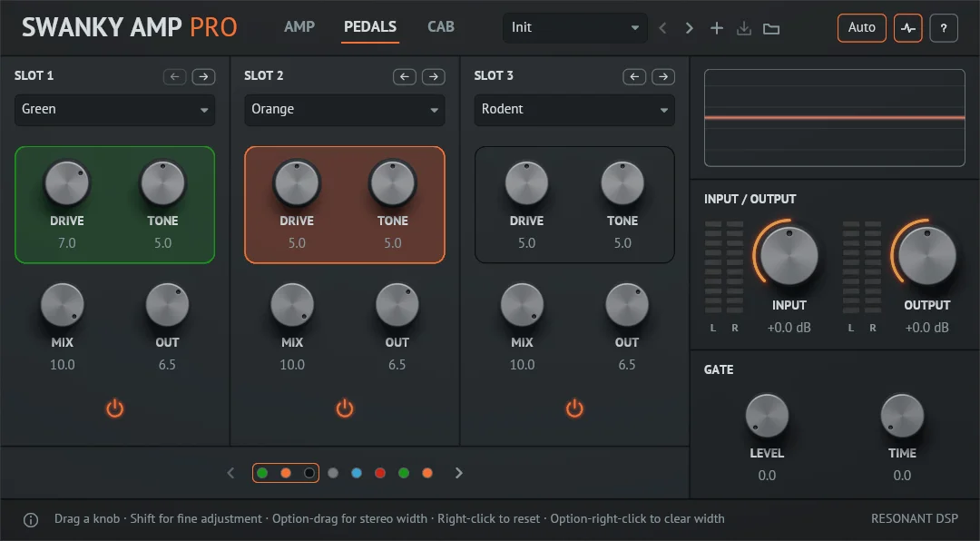Toggle Slot 3 power button

tap(574, 408)
